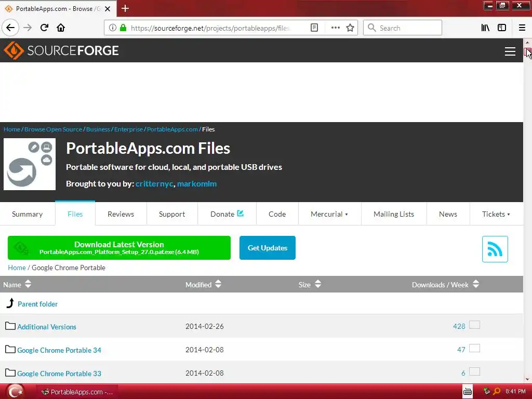Click the Enterprise breadcrumb link
This screenshot has width=532, height=399.
128,129
